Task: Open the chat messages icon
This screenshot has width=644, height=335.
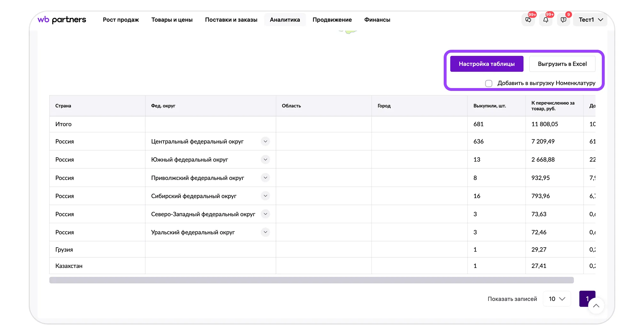Action: click(x=528, y=20)
